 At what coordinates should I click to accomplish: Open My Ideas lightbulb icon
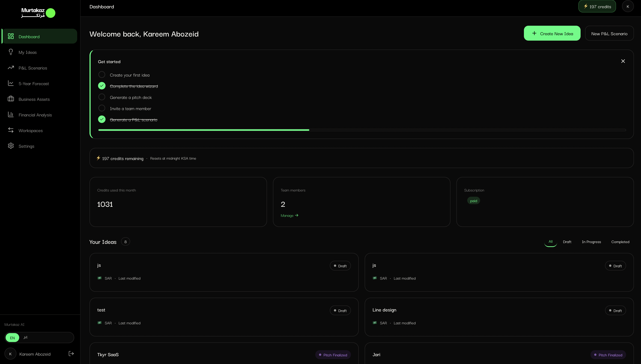(11, 52)
